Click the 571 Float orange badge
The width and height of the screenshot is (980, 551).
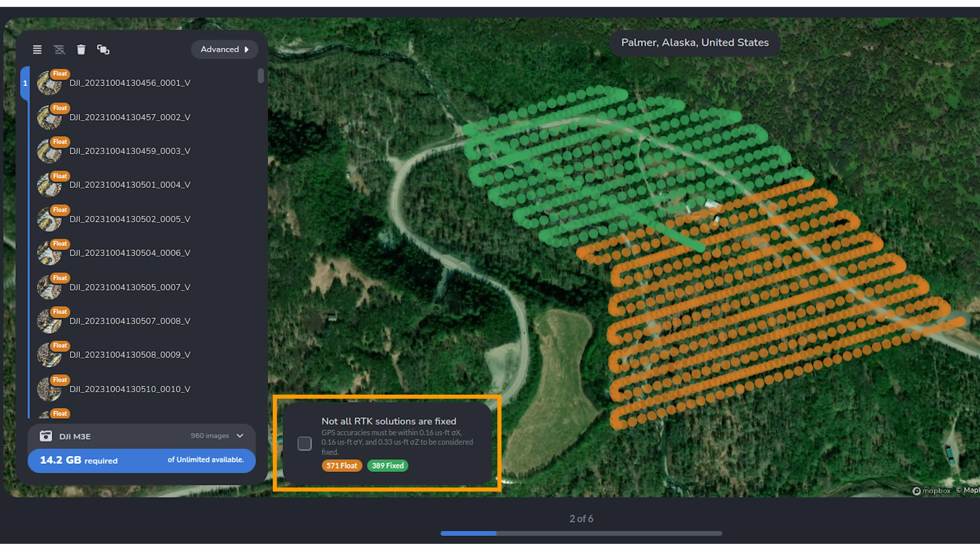click(x=341, y=466)
